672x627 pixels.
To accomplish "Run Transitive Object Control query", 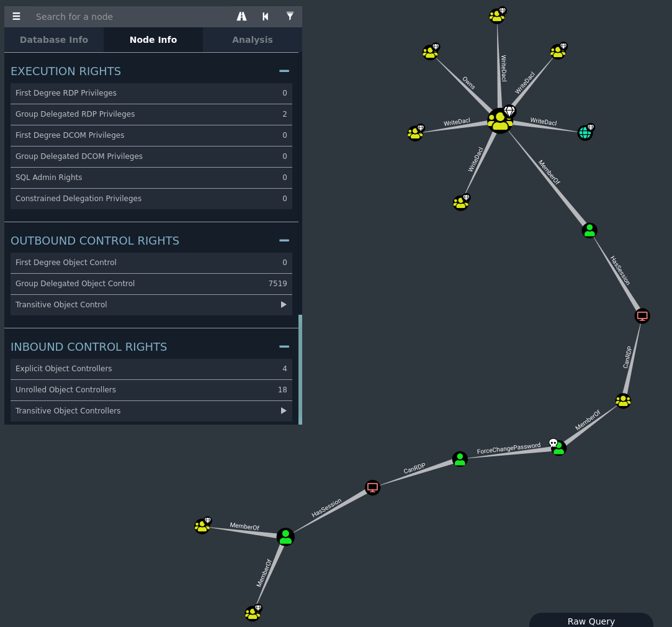I will pyautogui.click(x=284, y=305).
